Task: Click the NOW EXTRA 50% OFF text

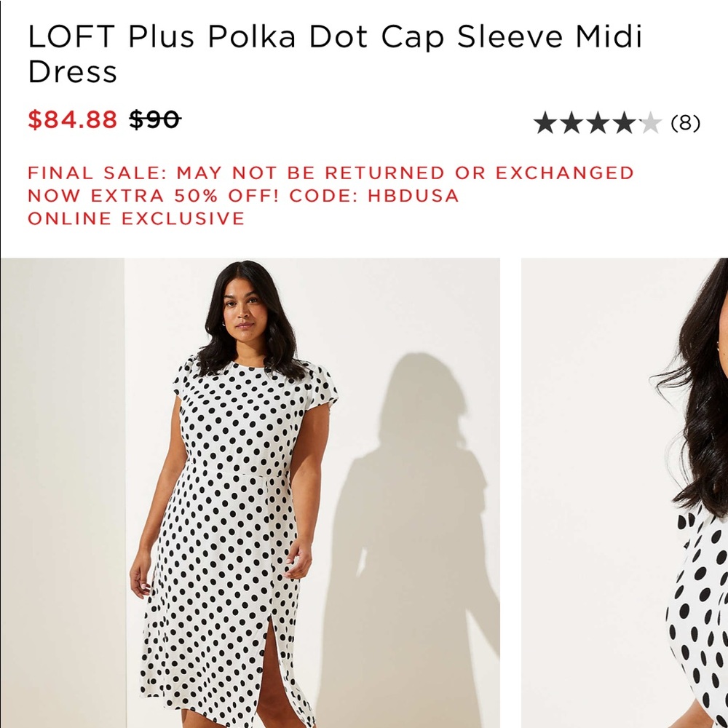Action: (153, 195)
